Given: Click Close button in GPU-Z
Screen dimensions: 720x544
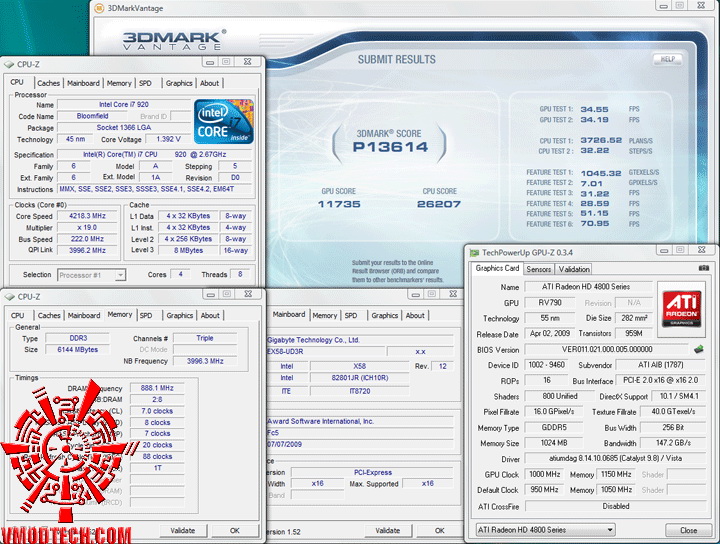Looking at the screenshot, I should pos(688,530).
